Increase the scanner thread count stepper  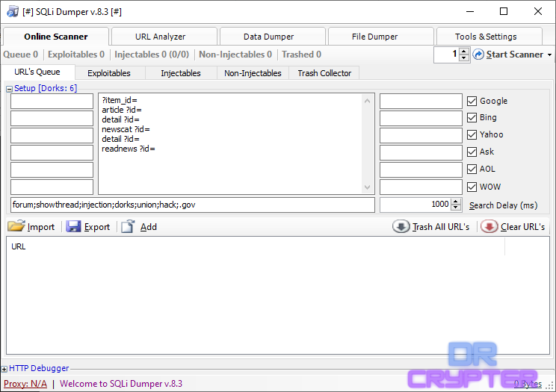tap(464, 52)
